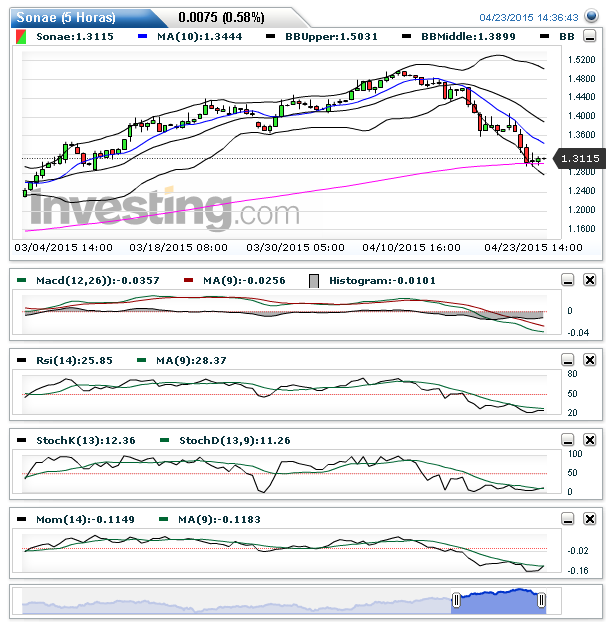
Task: Close the StochK indicator panel
Action: 590,440
